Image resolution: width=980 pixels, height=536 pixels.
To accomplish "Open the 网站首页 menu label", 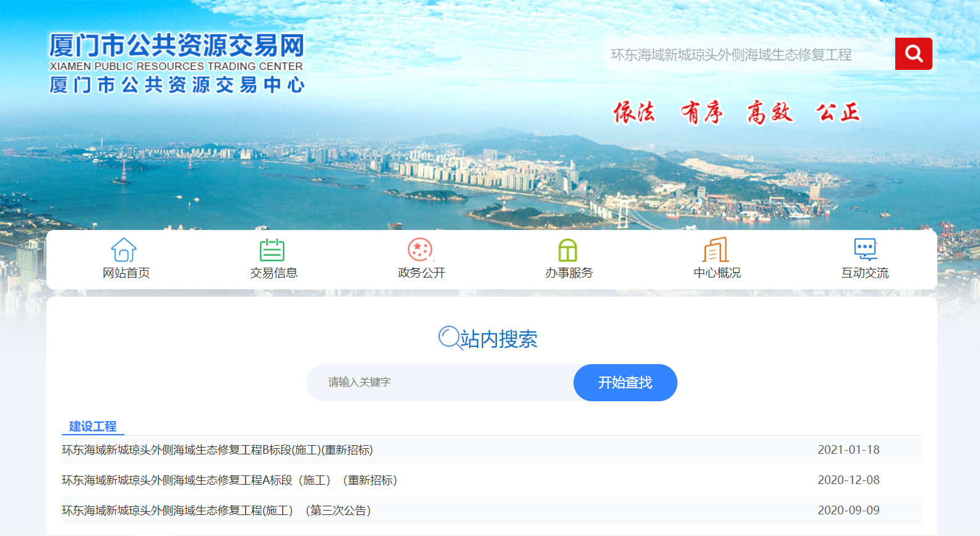I will pyautogui.click(x=126, y=273).
